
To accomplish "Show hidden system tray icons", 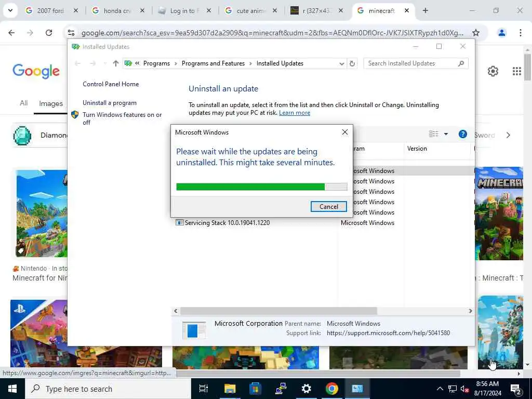I will click(x=440, y=389).
